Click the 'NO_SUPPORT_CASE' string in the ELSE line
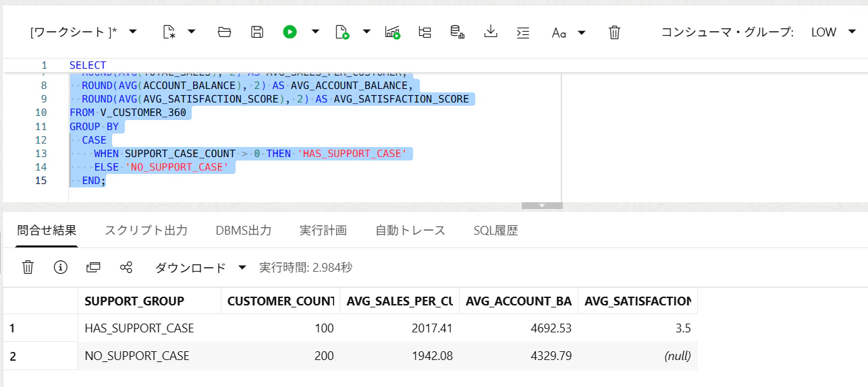This screenshot has height=387, width=868. [x=177, y=167]
